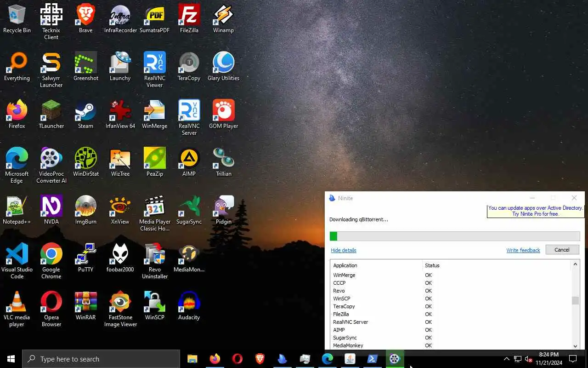The image size is (588, 368).
Task: Select the WinSCP desktop shortcut
Action: pyautogui.click(x=155, y=306)
